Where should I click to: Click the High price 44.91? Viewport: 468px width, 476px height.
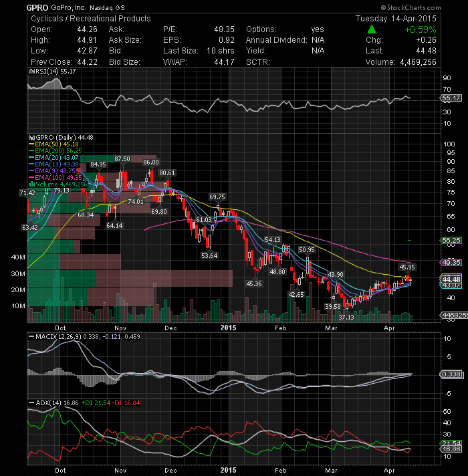[x=87, y=40]
